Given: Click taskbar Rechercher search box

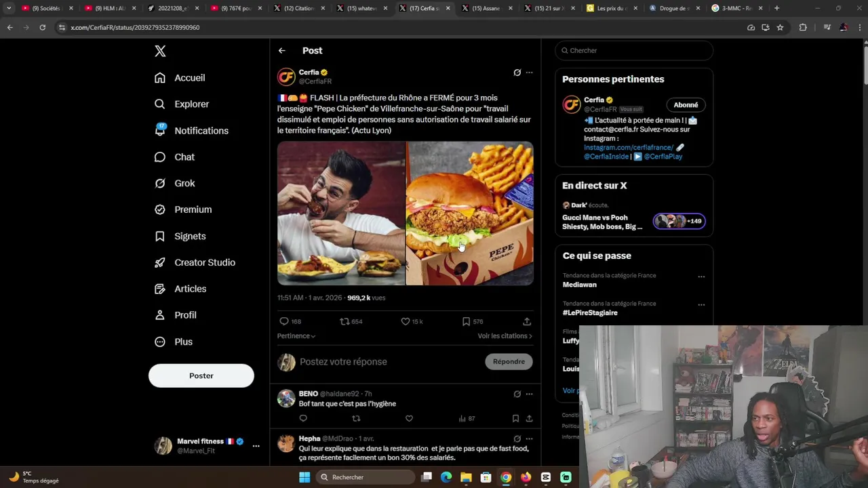Looking at the screenshot, I should 366,477.
